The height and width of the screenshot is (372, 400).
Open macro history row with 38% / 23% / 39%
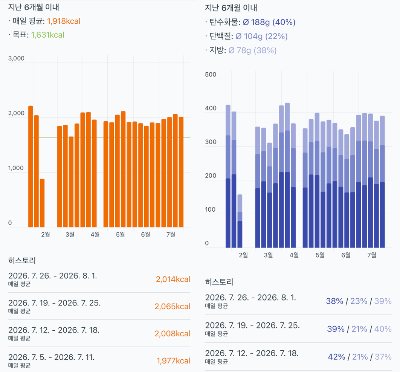coord(298,301)
